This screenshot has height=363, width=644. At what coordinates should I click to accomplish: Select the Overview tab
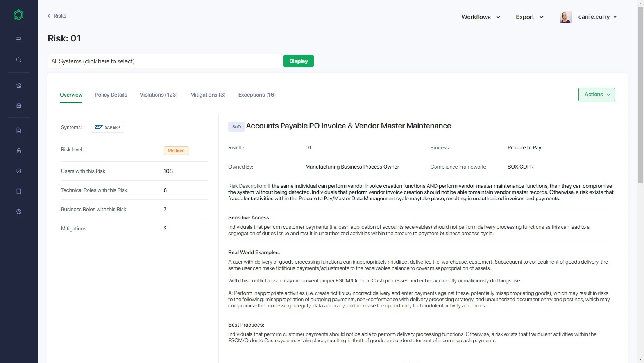point(71,95)
